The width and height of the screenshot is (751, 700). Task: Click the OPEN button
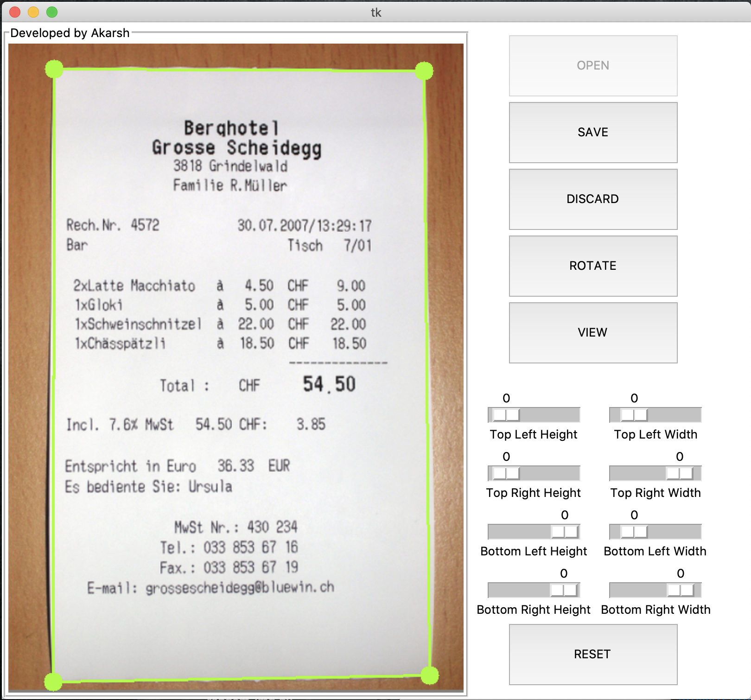[593, 66]
